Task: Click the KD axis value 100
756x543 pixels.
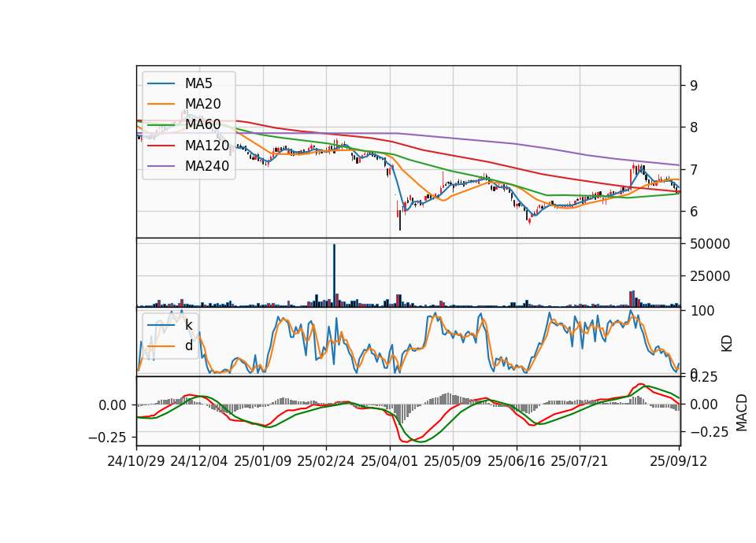Action: [x=702, y=312]
